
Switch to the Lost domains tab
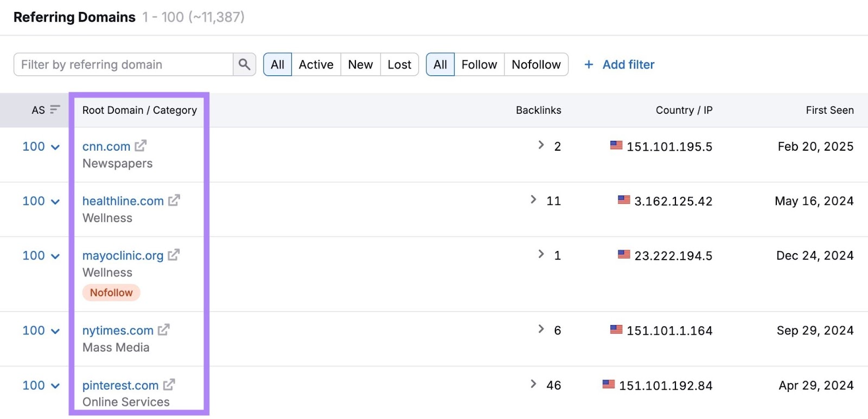(399, 65)
